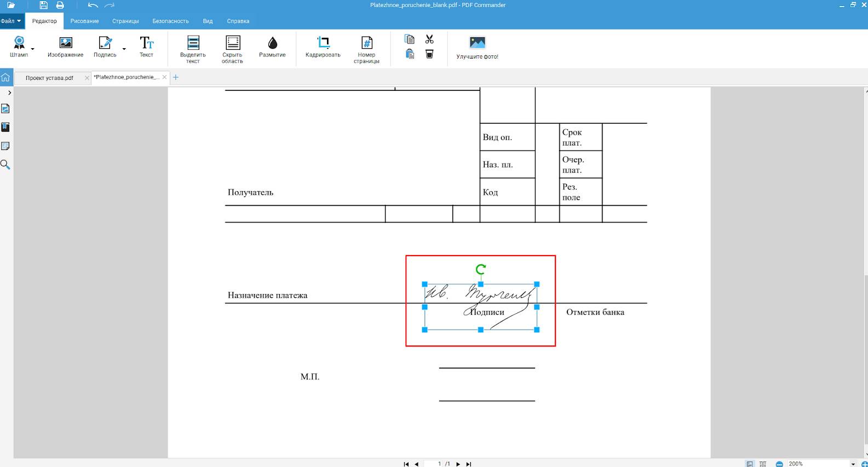Image resolution: width=868 pixels, height=467 pixels.
Task: Open the Безопасность ribbon tab
Action: (170, 21)
